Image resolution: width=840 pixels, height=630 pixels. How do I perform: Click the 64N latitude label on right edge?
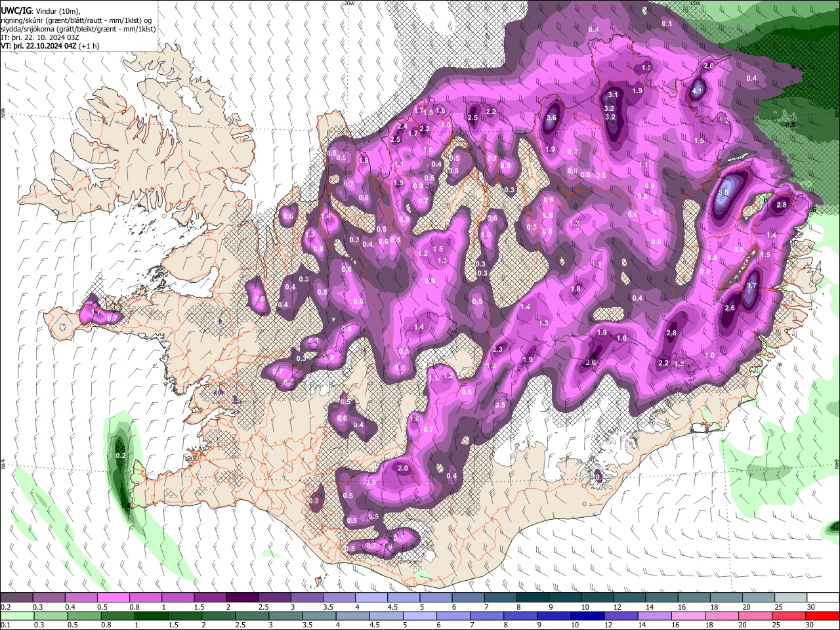(x=837, y=463)
